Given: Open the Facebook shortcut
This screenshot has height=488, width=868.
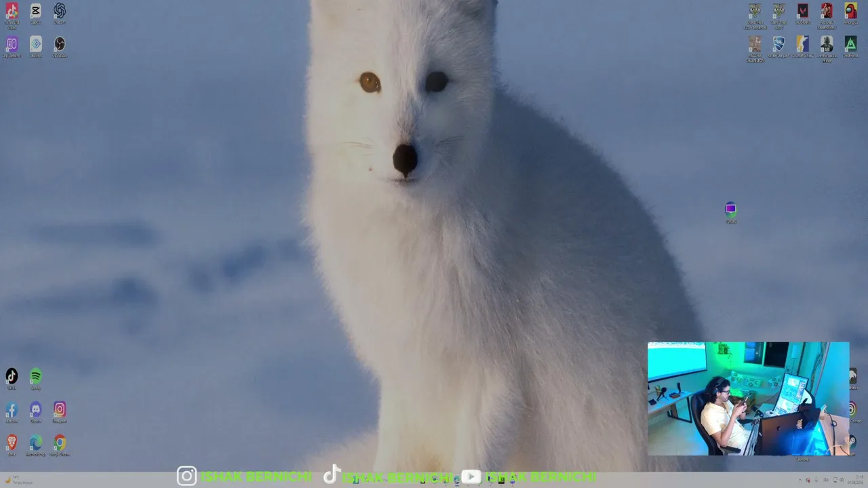Looking at the screenshot, I should coord(12,412).
